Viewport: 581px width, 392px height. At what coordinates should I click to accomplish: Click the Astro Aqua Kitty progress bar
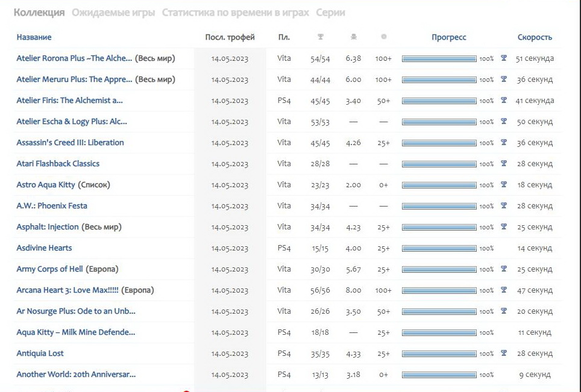pos(439,185)
